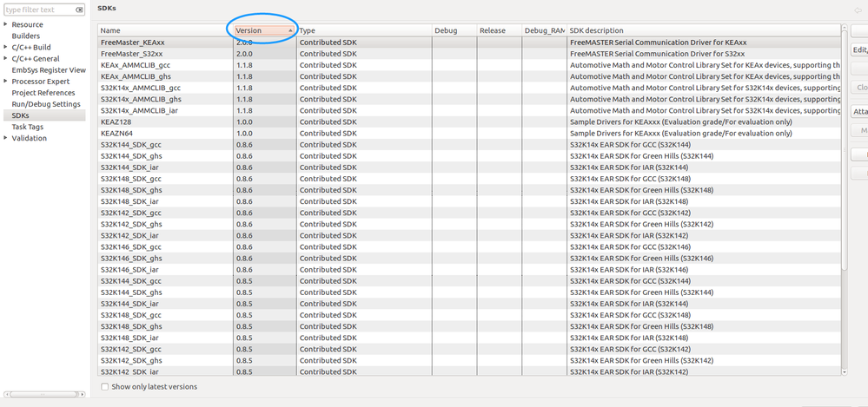Sort the table by Name column
Image resolution: width=868 pixels, height=407 pixels.
point(165,30)
